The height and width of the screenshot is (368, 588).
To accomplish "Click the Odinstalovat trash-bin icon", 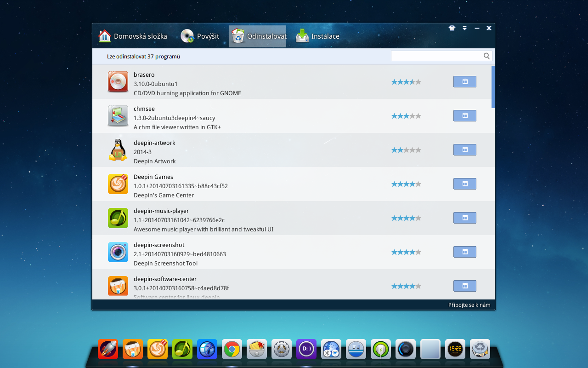I will coord(238,35).
